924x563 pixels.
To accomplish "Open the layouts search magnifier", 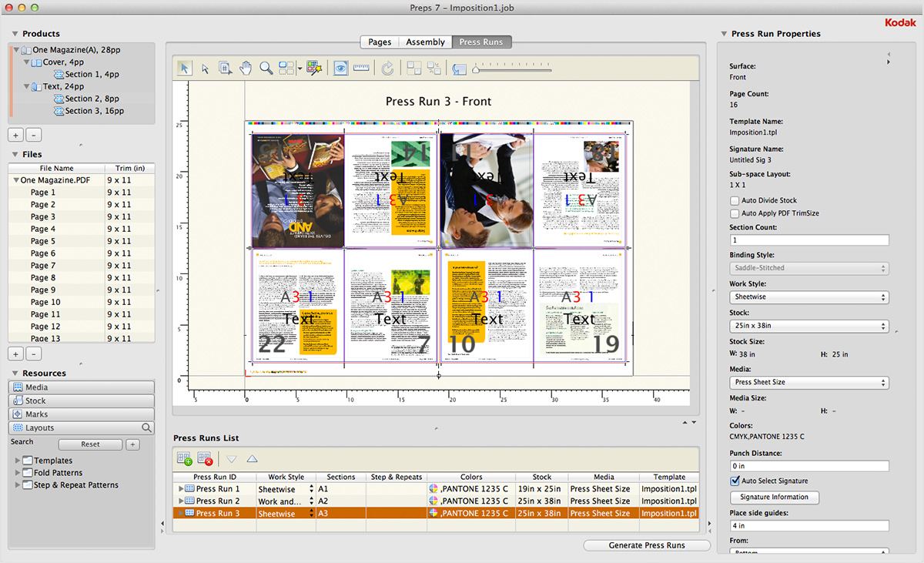I will tap(146, 428).
